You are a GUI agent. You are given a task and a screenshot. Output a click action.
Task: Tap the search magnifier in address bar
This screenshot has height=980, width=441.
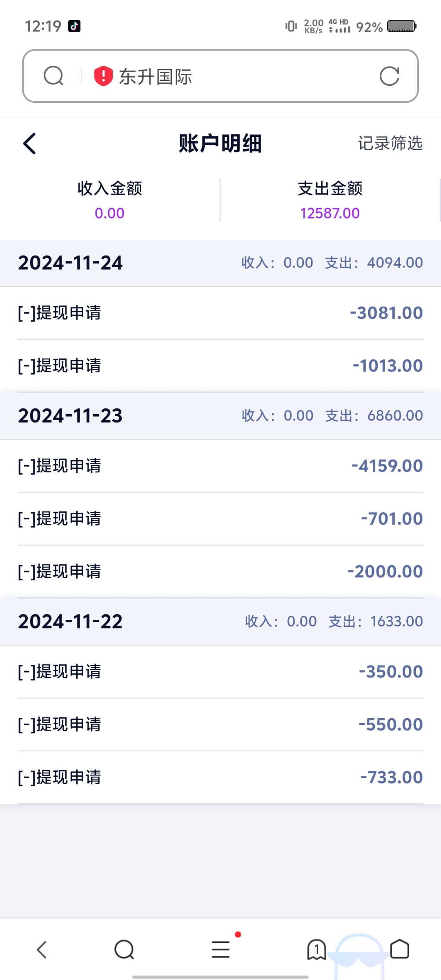click(53, 76)
